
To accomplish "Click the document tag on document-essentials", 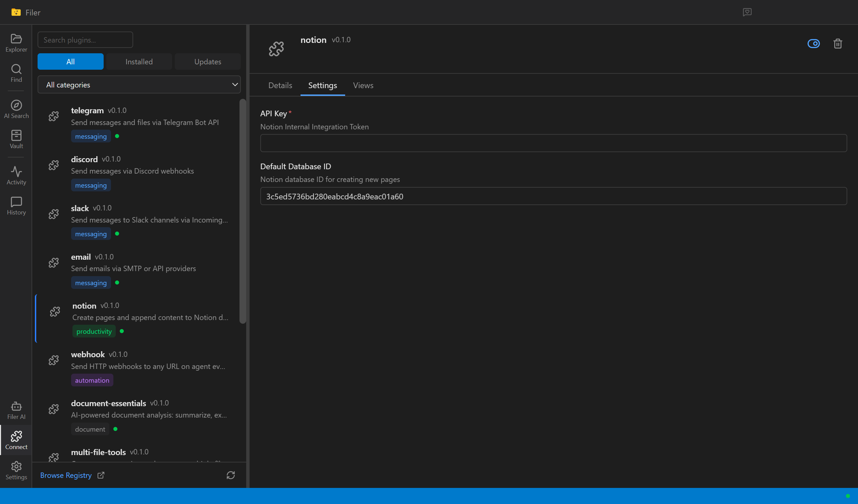I will (90, 430).
